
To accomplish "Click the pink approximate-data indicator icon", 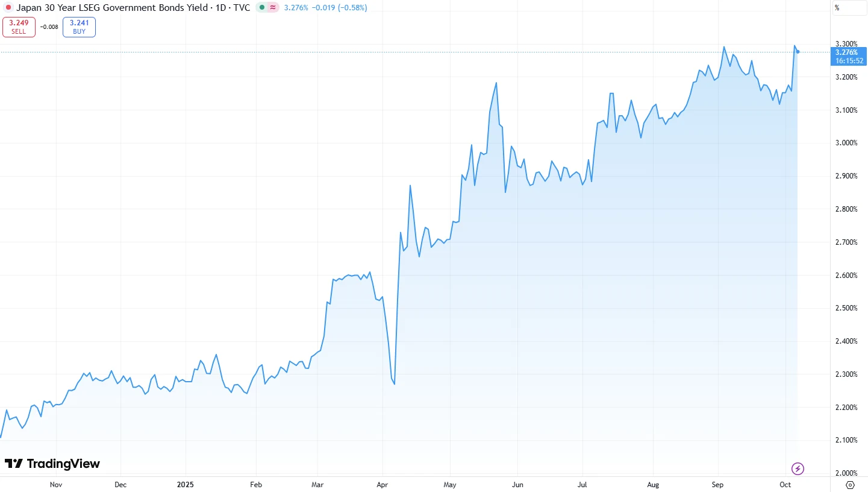I will pos(273,8).
